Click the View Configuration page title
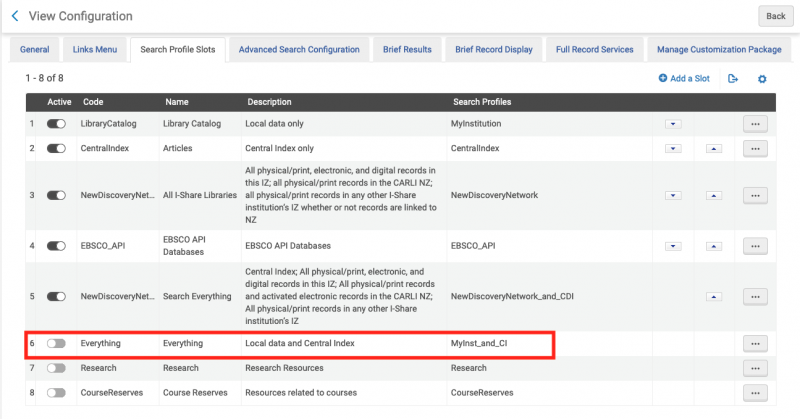 81,16
